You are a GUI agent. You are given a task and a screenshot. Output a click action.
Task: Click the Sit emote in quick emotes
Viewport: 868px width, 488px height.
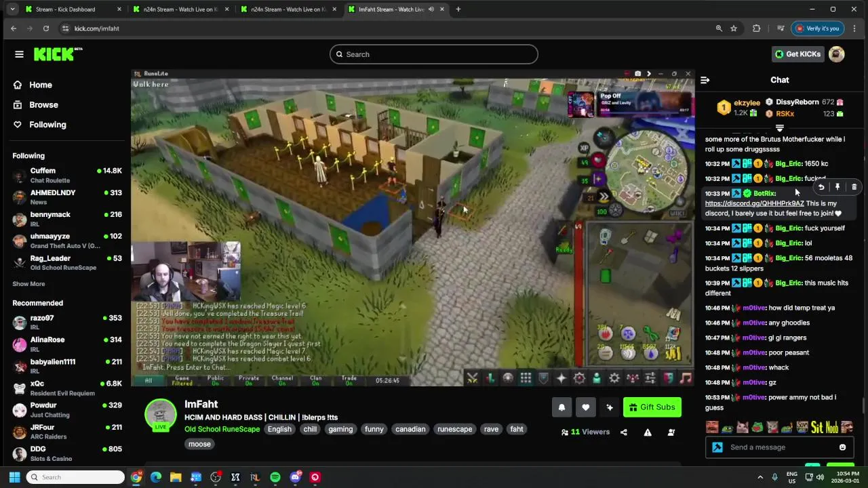click(x=816, y=427)
